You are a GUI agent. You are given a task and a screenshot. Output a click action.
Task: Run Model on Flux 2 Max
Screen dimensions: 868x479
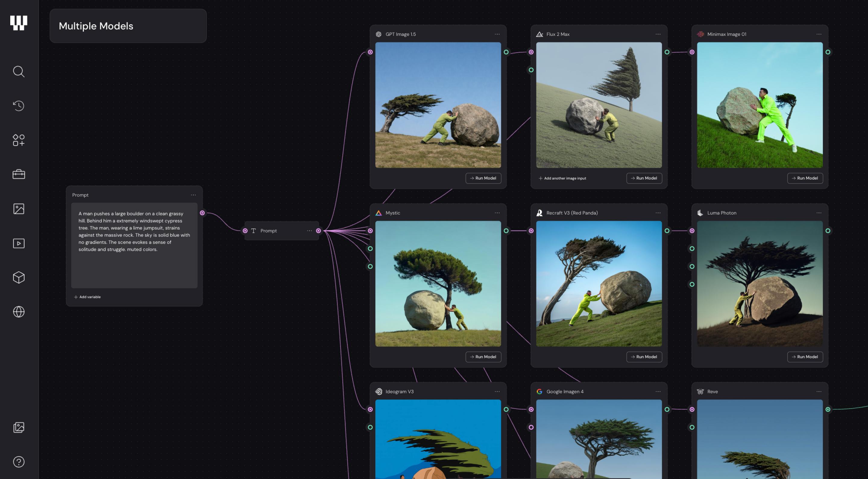coord(644,178)
